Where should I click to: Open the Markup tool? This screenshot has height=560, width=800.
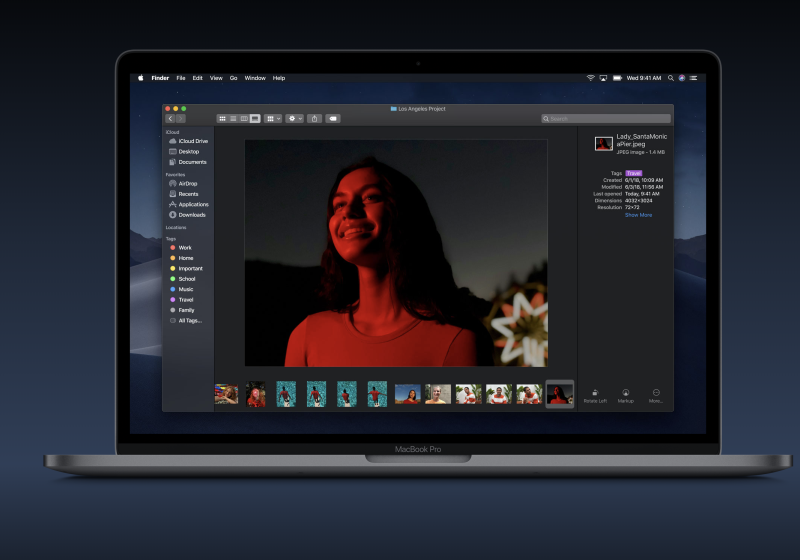tap(626, 392)
